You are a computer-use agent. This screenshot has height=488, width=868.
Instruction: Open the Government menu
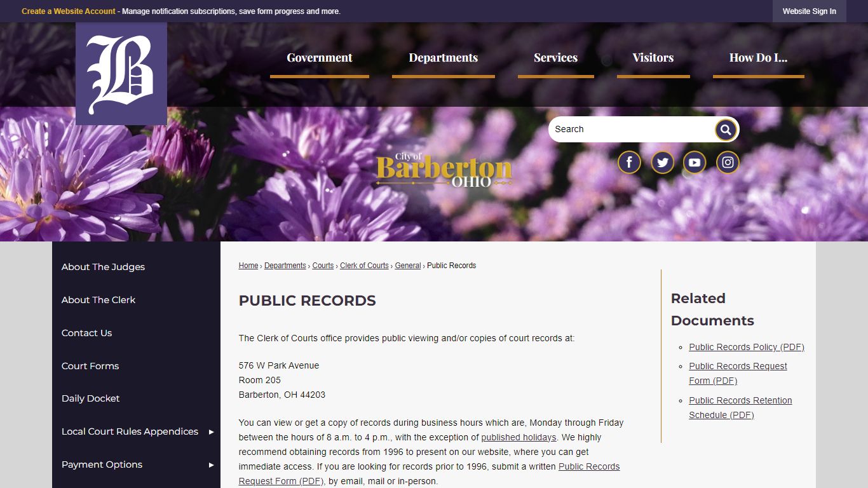coord(320,58)
